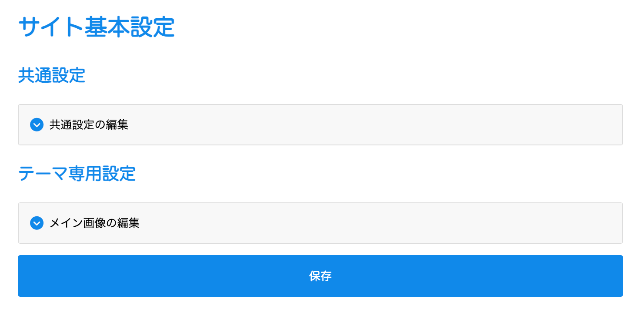Open common settings editor via its down-arrow icon
The height and width of the screenshot is (316, 644).
37,125
